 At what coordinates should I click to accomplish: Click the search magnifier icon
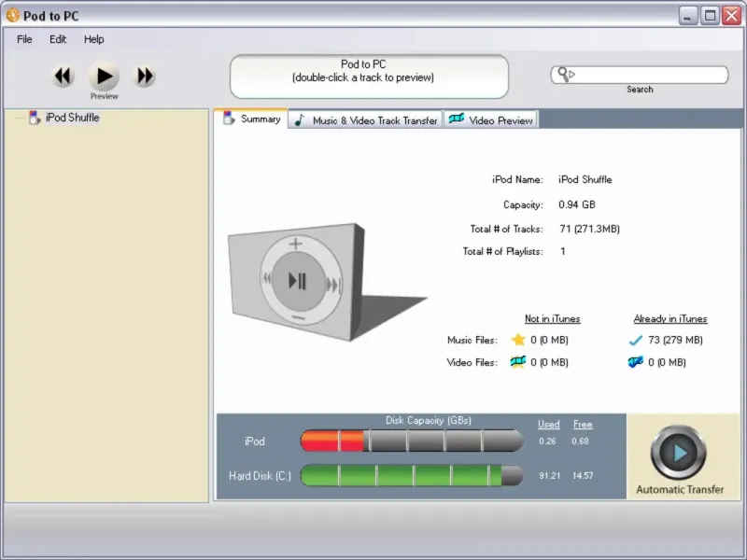(x=563, y=75)
